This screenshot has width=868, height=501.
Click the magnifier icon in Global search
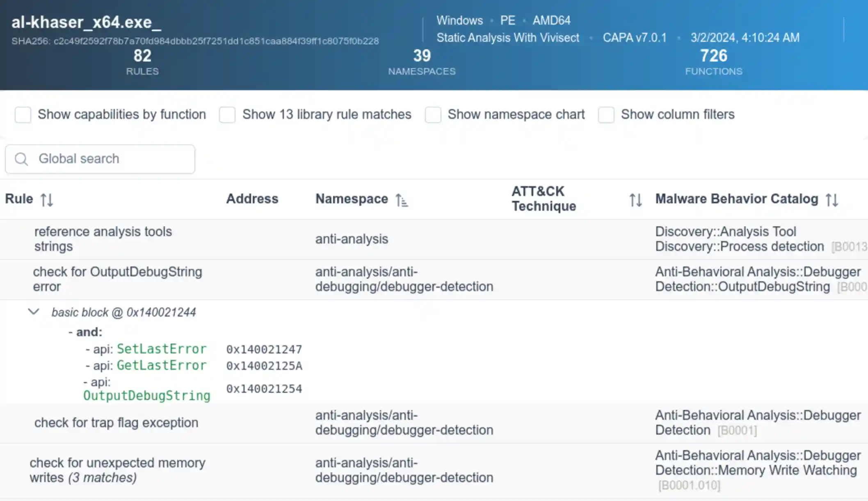pyautogui.click(x=21, y=159)
